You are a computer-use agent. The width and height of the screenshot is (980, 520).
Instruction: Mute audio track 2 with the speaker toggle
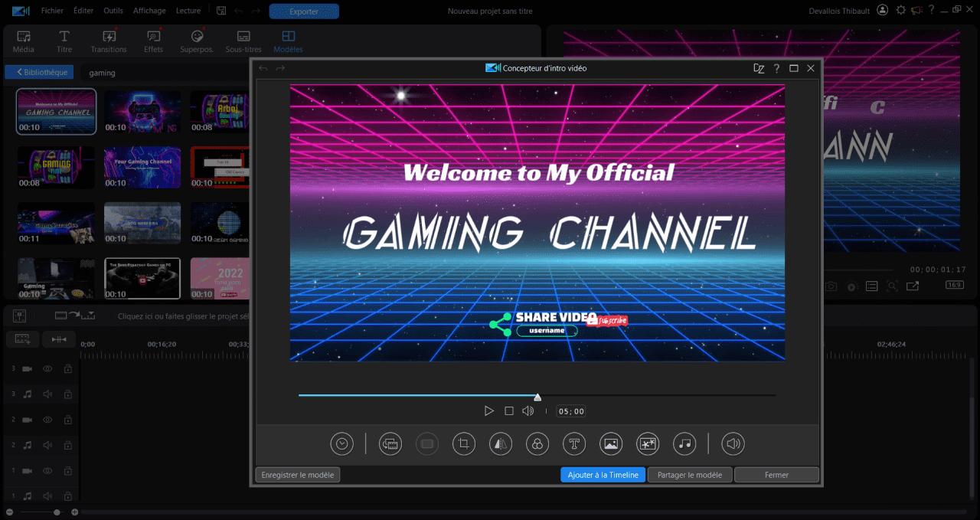pyautogui.click(x=47, y=445)
